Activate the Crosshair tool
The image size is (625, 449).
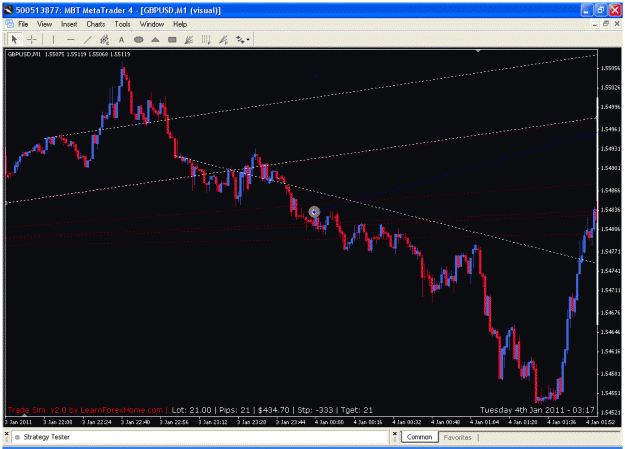tap(31, 39)
